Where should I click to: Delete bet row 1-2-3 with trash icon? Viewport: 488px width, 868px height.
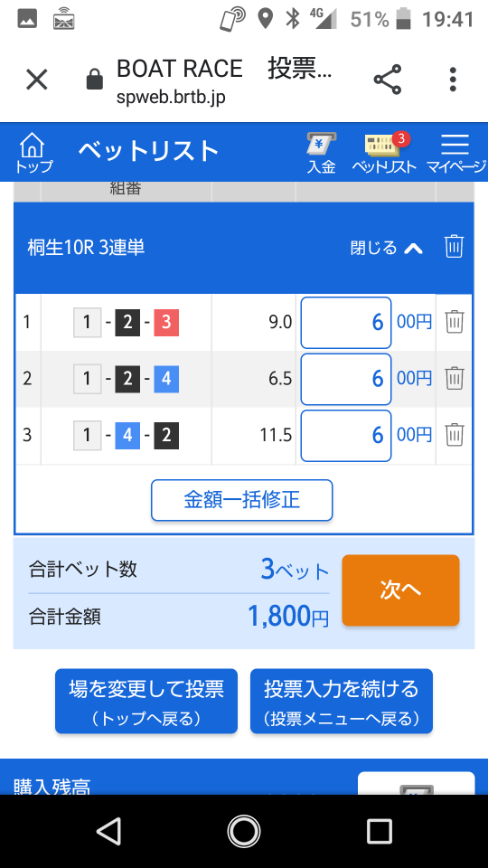(455, 322)
